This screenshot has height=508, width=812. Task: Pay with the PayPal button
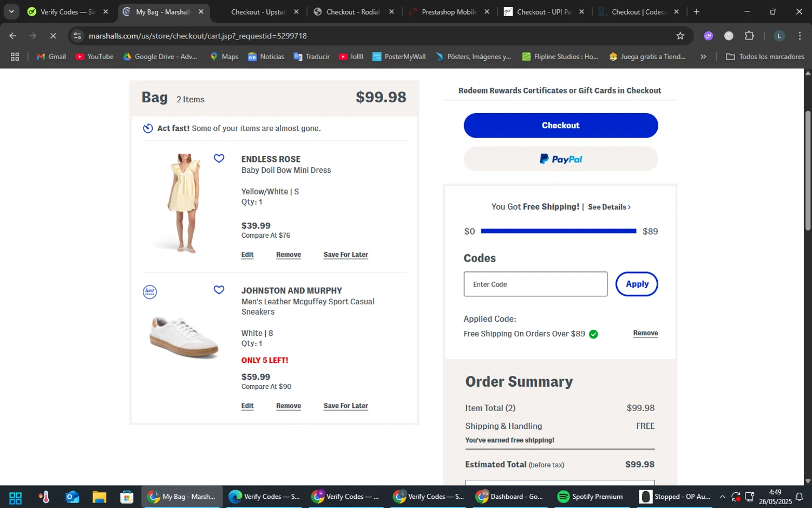(x=561, y=159)
